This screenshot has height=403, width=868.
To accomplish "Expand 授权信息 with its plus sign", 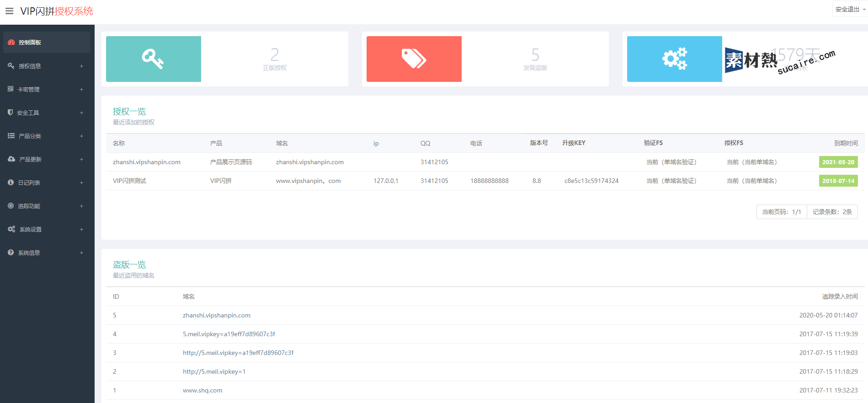I will [81, 66].
